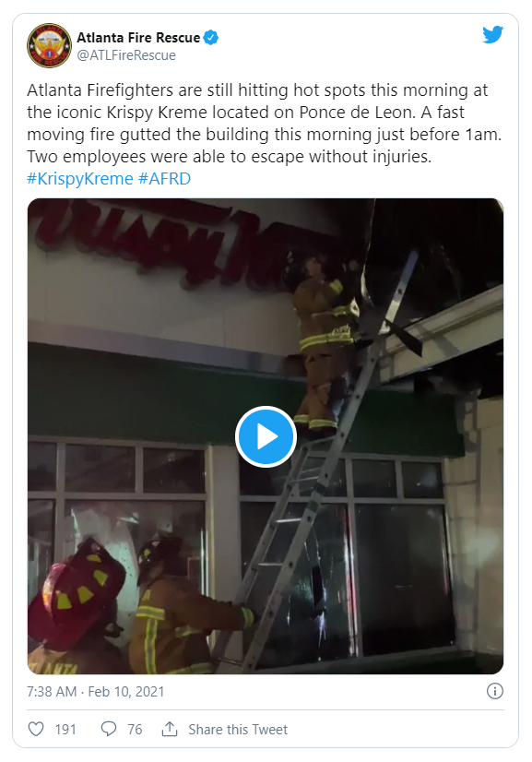Click the red helmet in the video preview

click(x=76, y=586)
